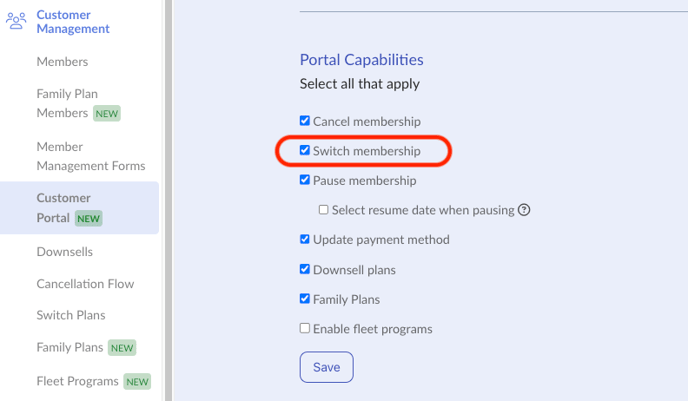
Task: Uncheck the Cancel membership checkbox
Action: 305,121
